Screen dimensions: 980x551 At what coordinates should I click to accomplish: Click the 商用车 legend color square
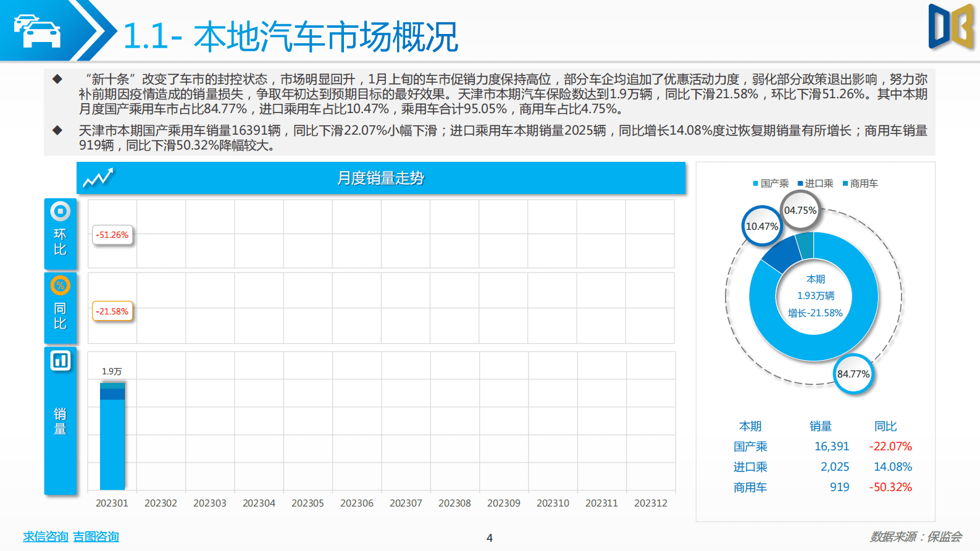(845, 183)
